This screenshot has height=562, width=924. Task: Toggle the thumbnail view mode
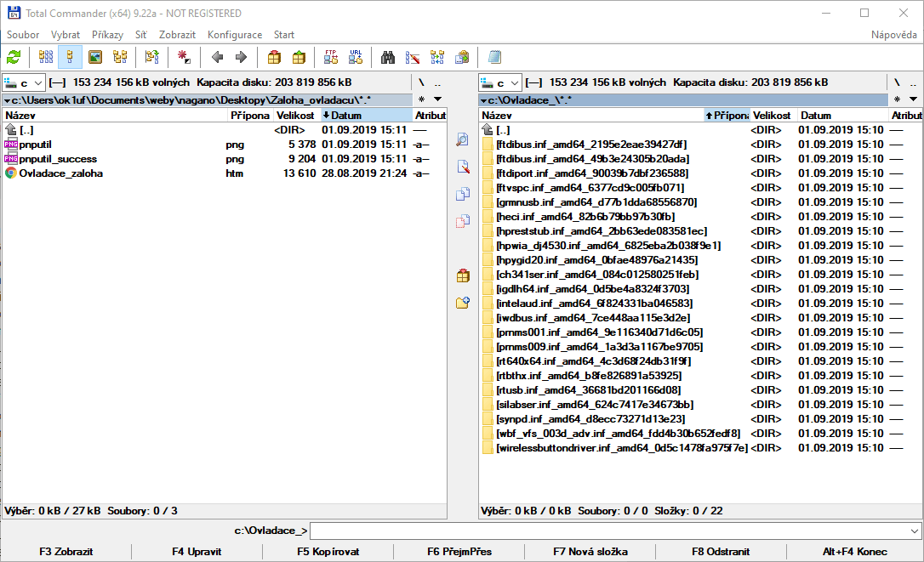[95, 58]
